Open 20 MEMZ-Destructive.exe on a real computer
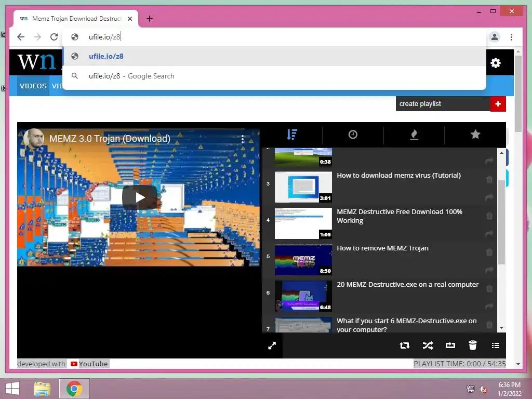This screenshot has width=532, height=399. 407,284
